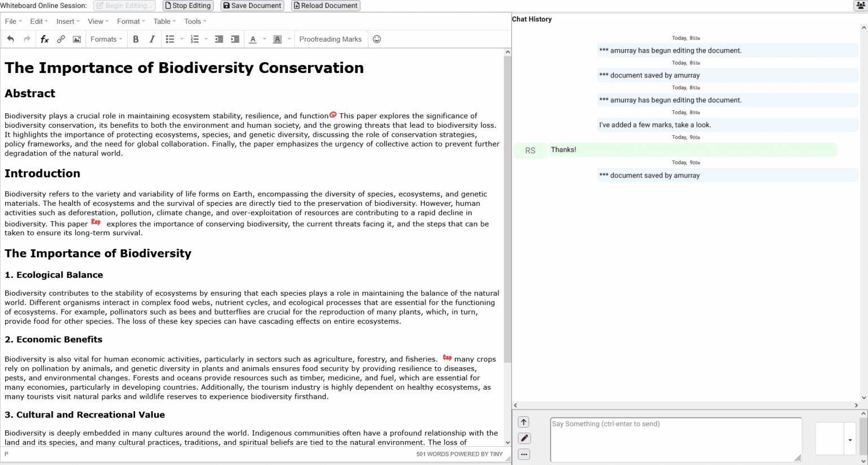Expand the dropdown right of chat input
Screen dimensions: 868x465
point(850,440)
